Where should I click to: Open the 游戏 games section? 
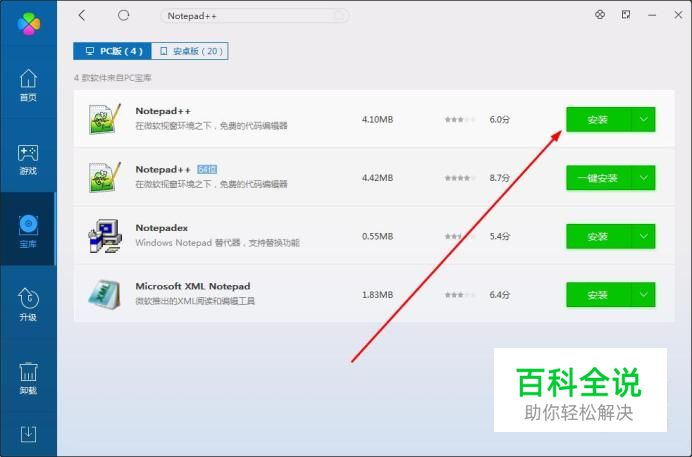28,159
